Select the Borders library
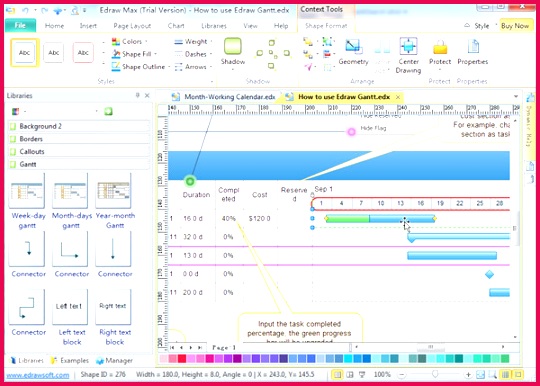 pos(79,139)
